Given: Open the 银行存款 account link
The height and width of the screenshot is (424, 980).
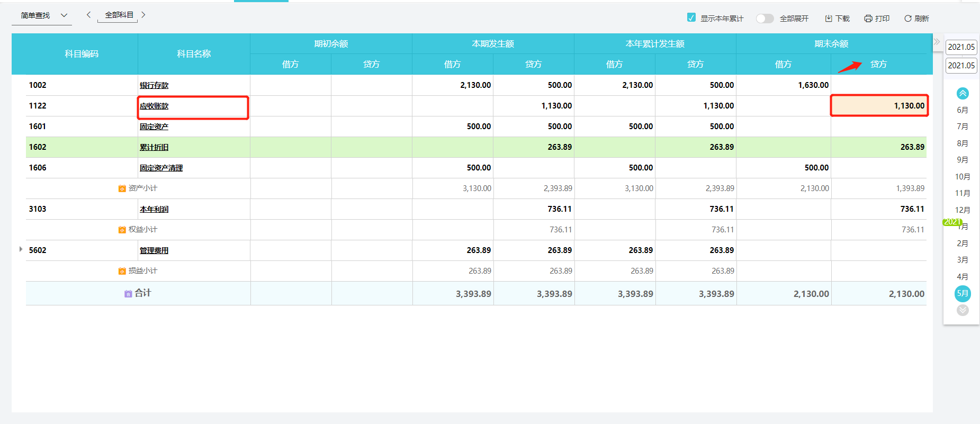Looking at the screenshot, I should pos(154,86).
